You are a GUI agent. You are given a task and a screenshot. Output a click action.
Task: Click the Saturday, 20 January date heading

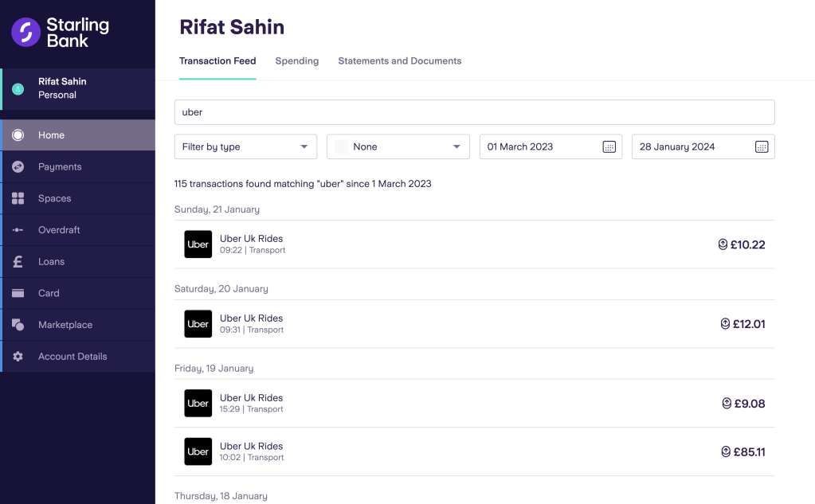click(221, 289)
